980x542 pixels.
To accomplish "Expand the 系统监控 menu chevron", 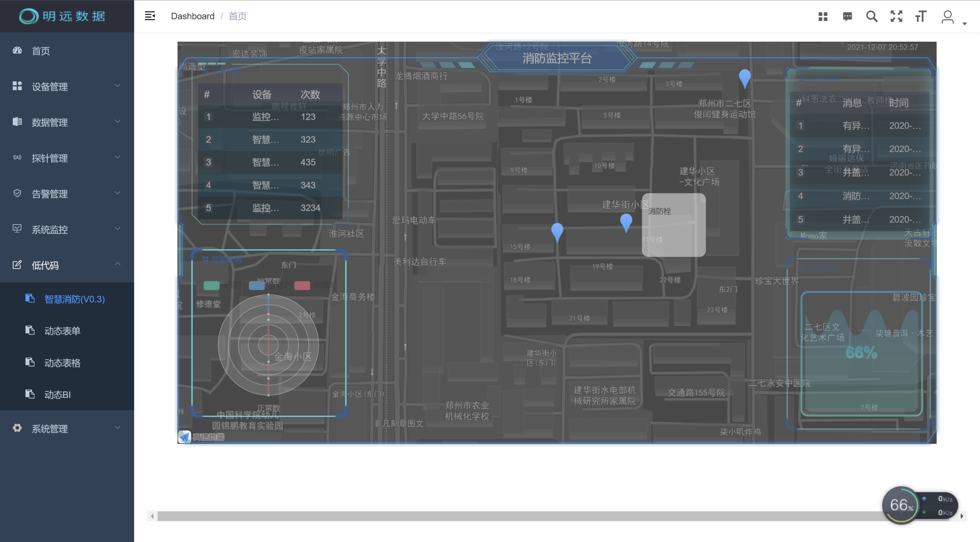I will tap(118, 229).
